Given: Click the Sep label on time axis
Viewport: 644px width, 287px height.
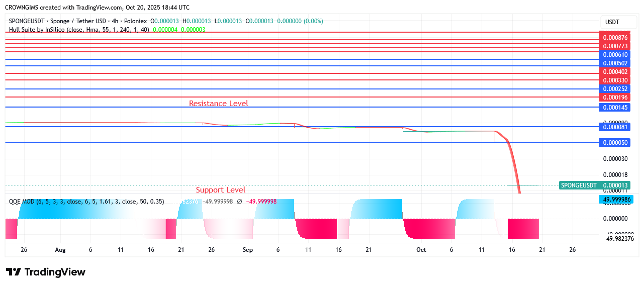Looking at the screenshot, I should [x=247, y=250].
